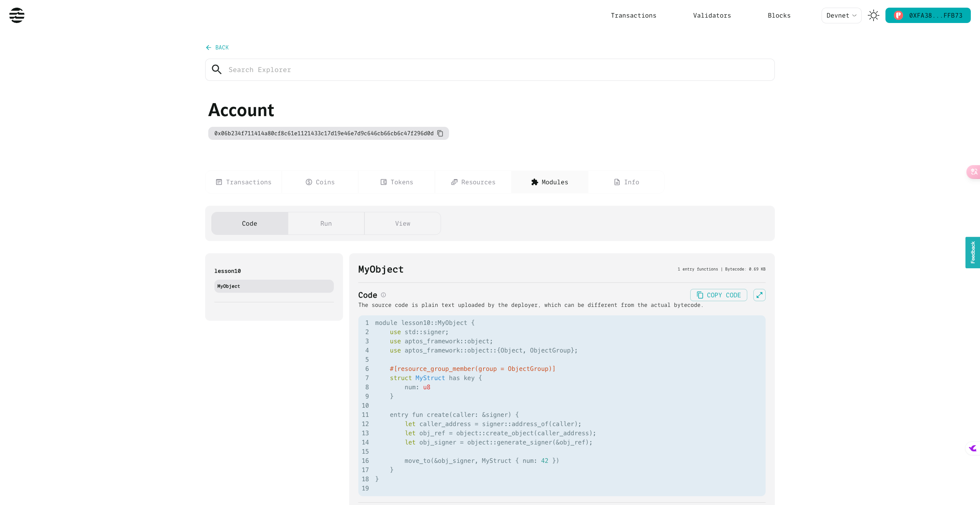Click code line 'module lesson10::MyObject {'
The width and height of the screenshot is (980, 505).
pyautogui.click(x=425, y=323)
